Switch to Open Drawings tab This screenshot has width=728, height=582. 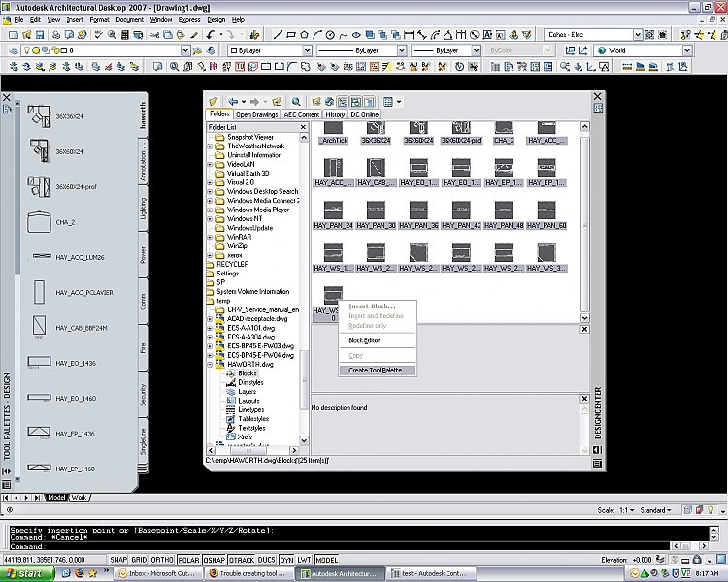(257, 114)
